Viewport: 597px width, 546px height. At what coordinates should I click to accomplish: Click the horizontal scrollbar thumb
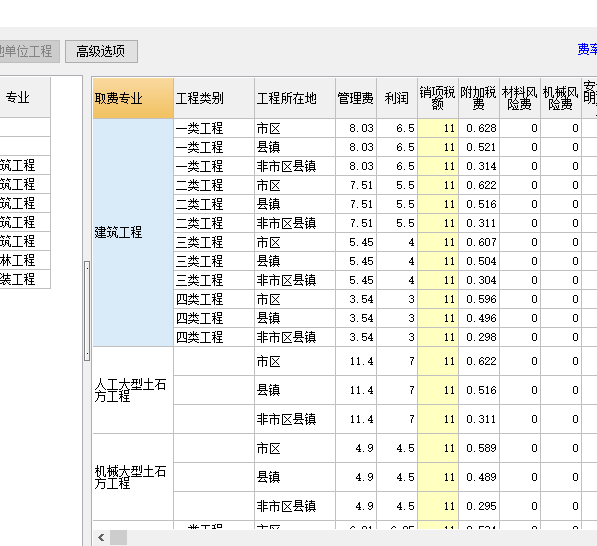[118, 538]
